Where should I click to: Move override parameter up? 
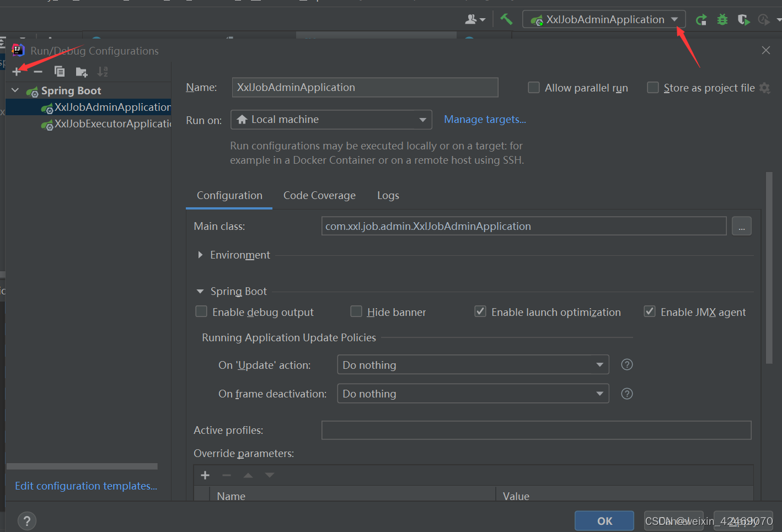click(248, 475)
